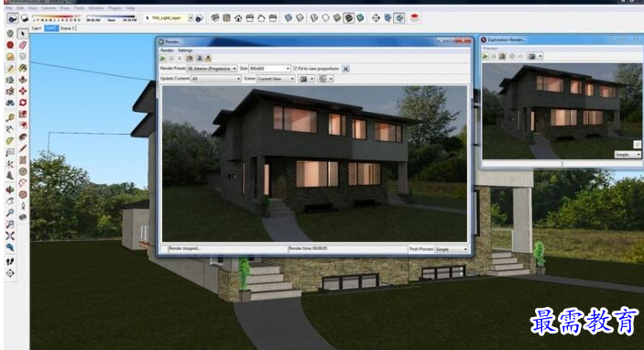Open Settings menu in Render window
The width and height of the screenshot is (644, 350).
click(185, 50)
